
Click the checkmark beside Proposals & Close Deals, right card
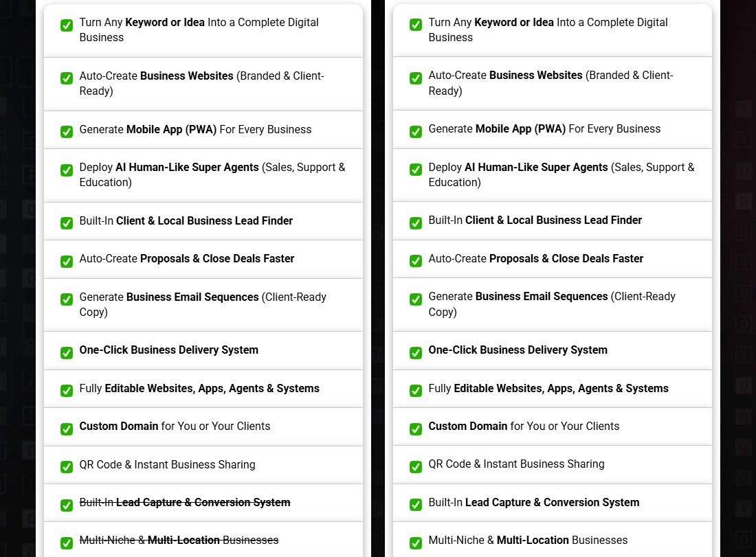[416, 261]
